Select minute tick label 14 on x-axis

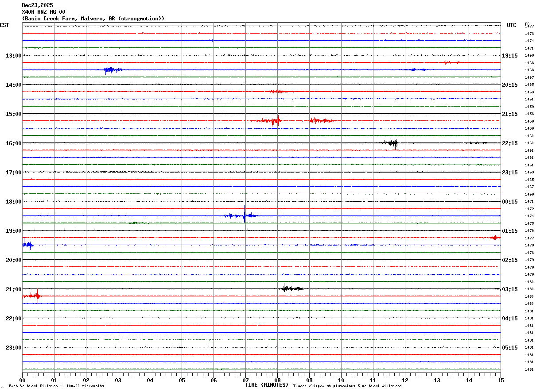[469, 380]
